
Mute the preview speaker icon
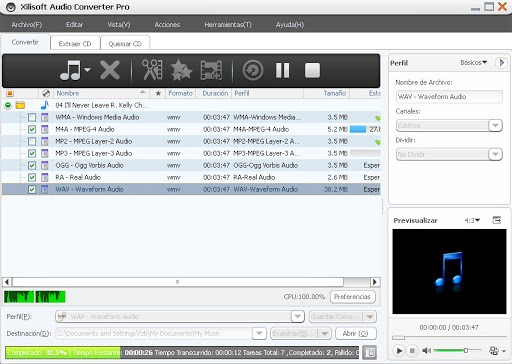[426, 351]
